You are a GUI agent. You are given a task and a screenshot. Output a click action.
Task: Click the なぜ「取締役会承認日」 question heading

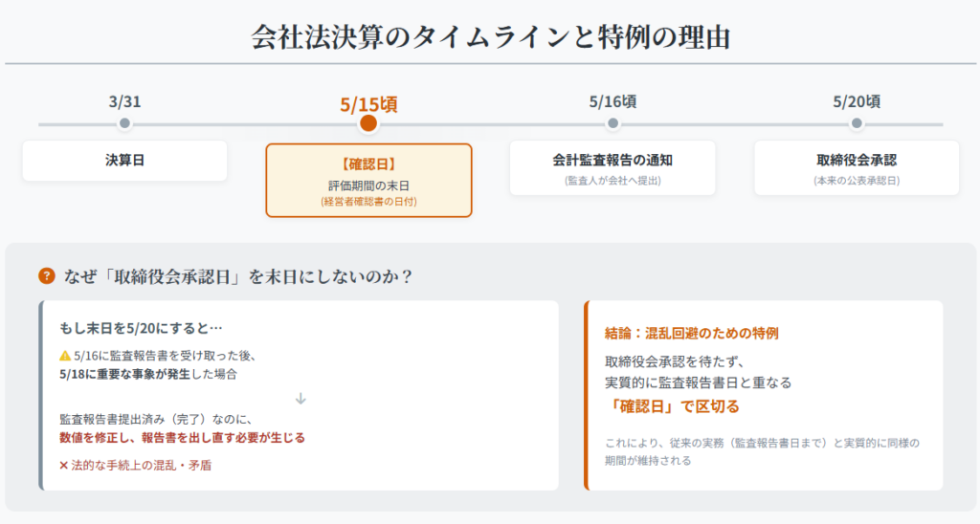(237, 276)
